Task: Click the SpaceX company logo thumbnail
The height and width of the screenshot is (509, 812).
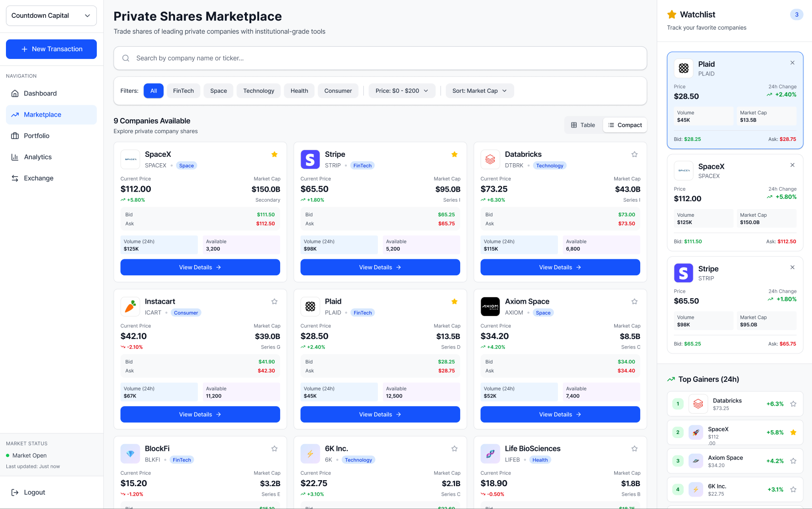Action: click(130, 159)
